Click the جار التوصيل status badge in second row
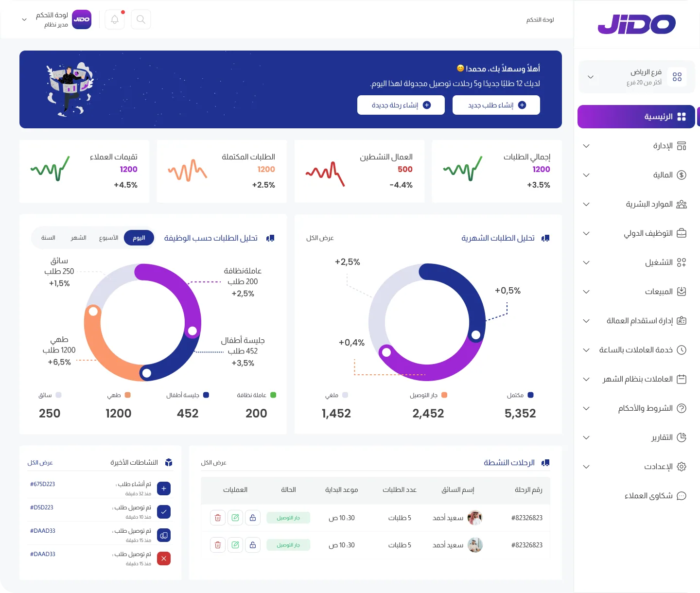Image resolution: width=700 pixels, height=593 pixels. [288, 545]
